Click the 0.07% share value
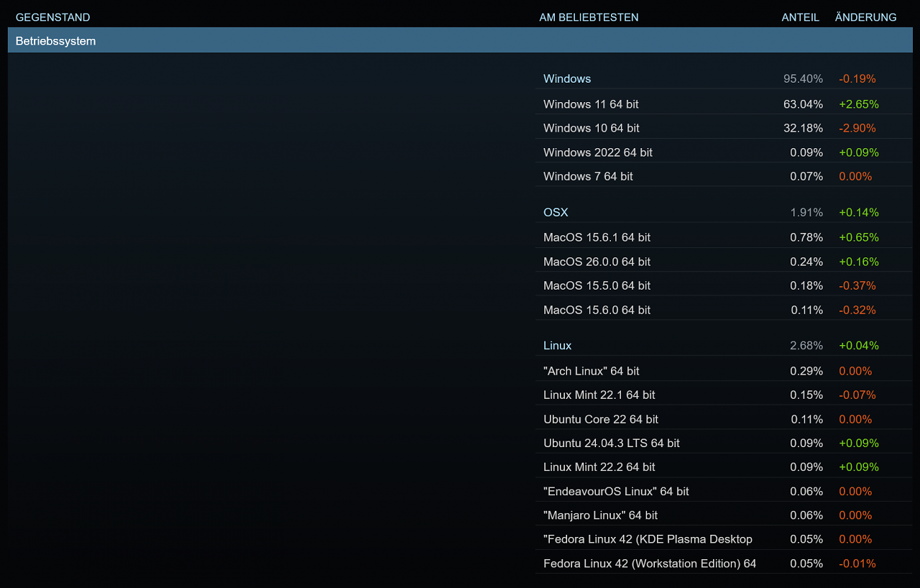920x588 pixels. 806,176
